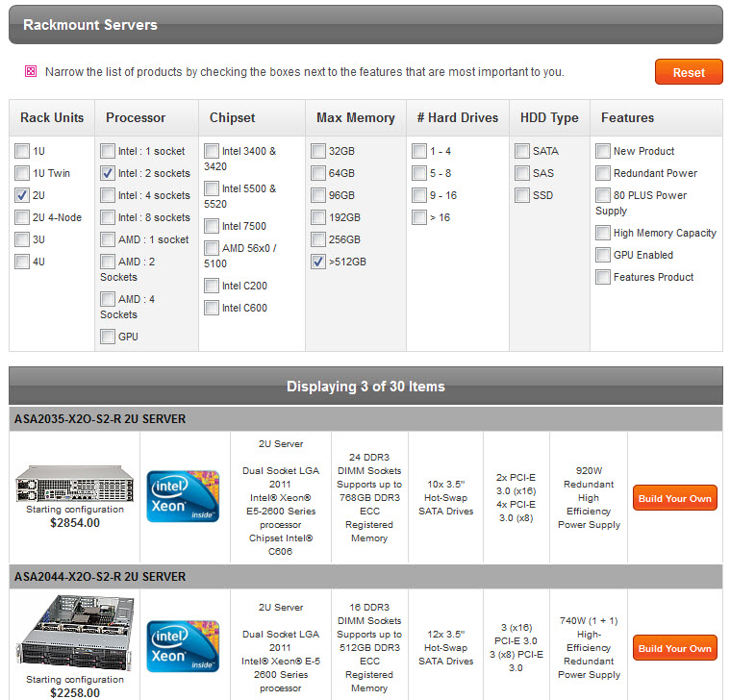
Task: Select High Memory Capacity checkbox
Action: click(x=603, y=233)
